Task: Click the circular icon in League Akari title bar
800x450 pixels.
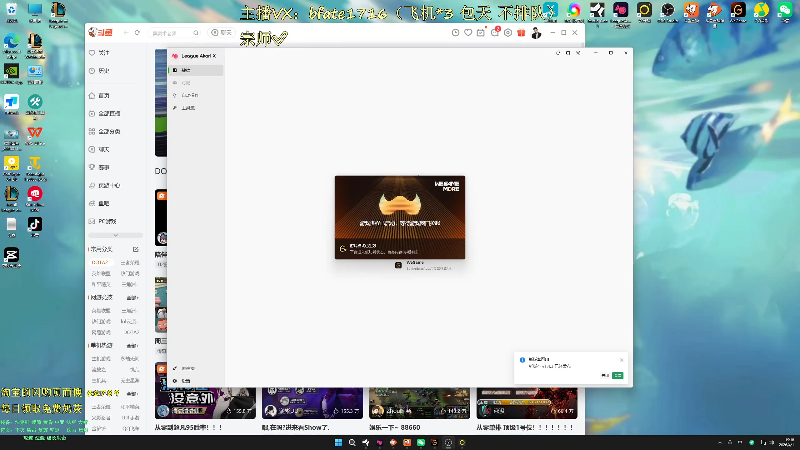Action: pyautogui.click(x=558, y=53)
